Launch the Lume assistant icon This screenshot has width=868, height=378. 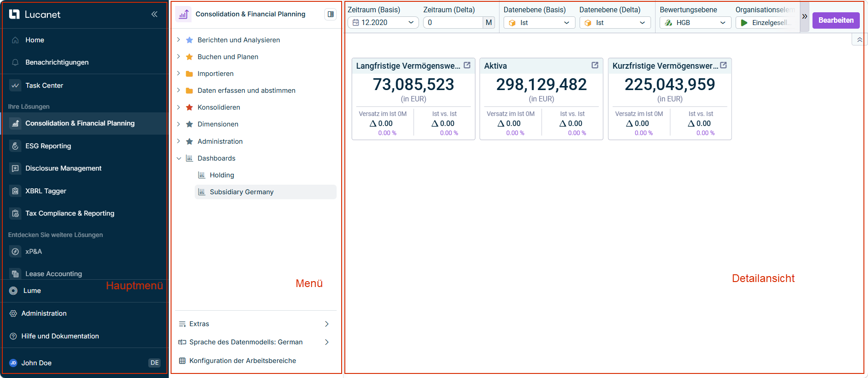14,291
